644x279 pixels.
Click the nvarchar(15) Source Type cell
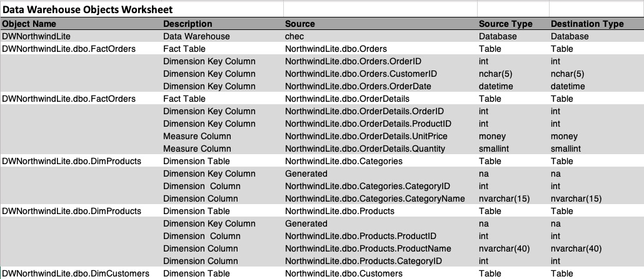click(x=504, y=198)
